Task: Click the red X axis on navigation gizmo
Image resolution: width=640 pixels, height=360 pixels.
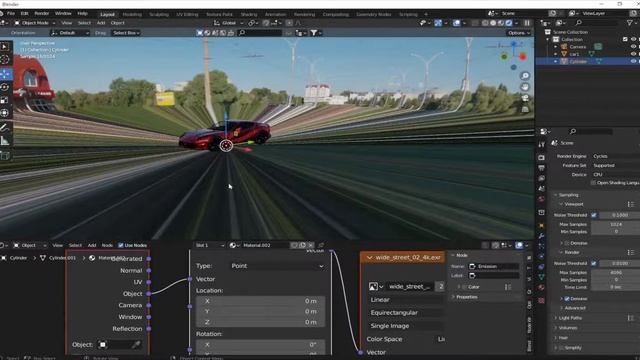Action: (x=523, y=57)
